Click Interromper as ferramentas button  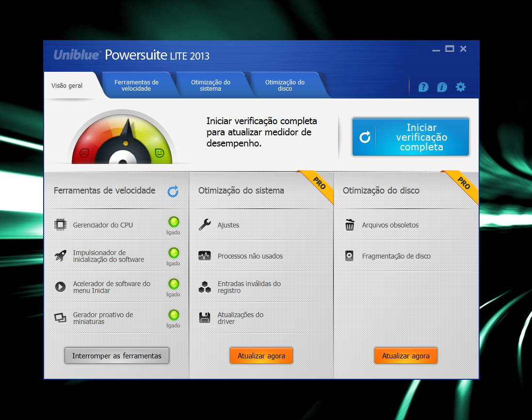117,355
